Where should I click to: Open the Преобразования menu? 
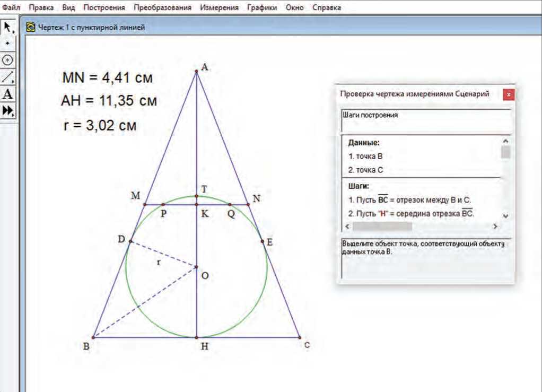[163, 8]
